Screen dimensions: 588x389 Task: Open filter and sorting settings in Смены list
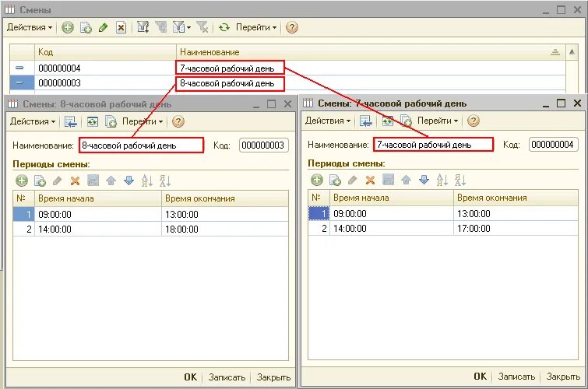[143, 27]
